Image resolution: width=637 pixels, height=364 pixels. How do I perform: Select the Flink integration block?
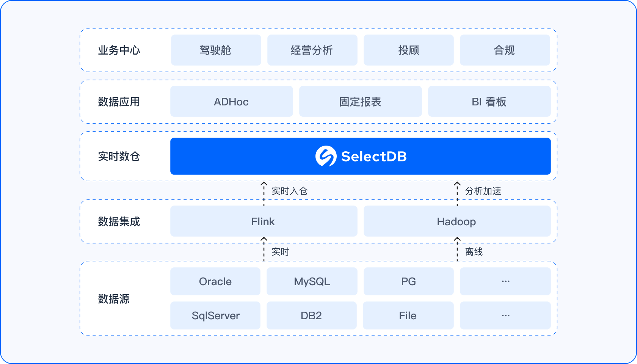264,221
